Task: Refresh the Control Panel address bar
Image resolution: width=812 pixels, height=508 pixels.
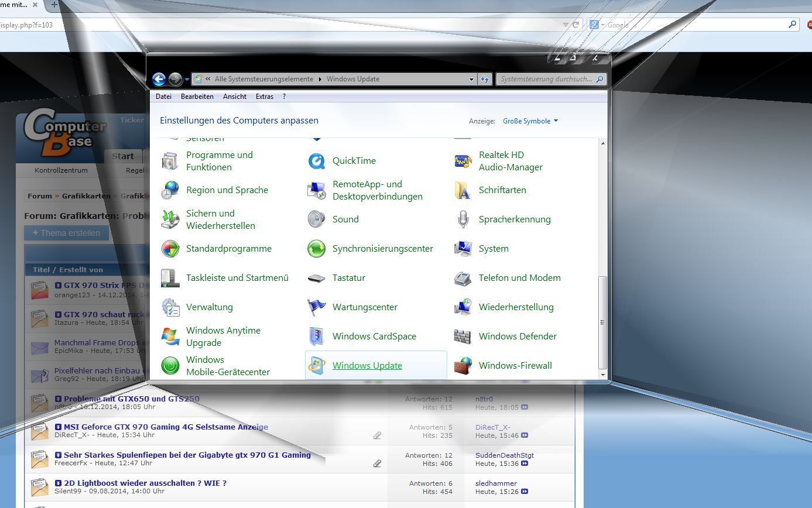Action: click(x=485, y=79)
